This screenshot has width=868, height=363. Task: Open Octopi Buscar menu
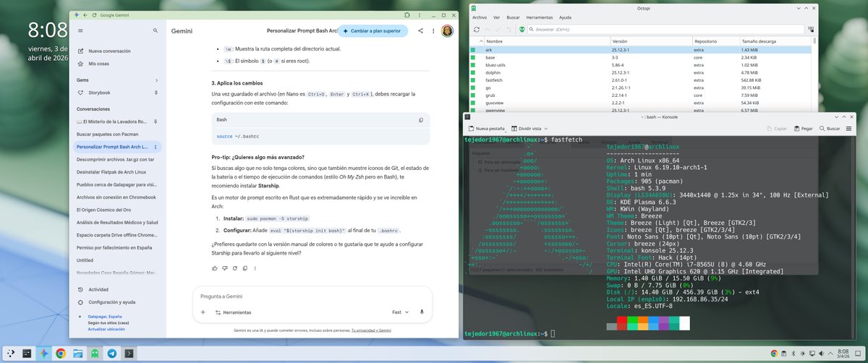click(x=514, y=17)
